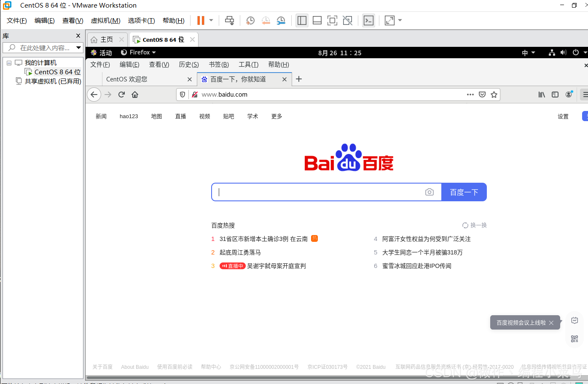Open VMware 虚拟机(M) menu
This screenshot has height=384, width=588.
click(106, 21)
